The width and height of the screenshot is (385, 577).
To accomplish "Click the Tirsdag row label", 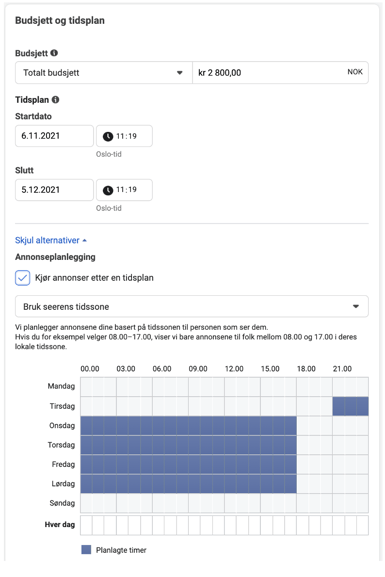I will tap(62, 406).
